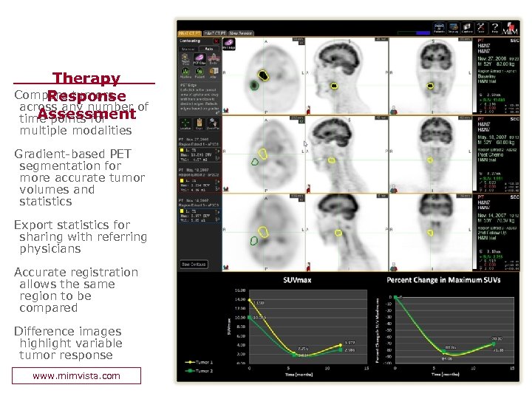Viewport: 532px width, 399px height.
Task: Click orientation figure icon in middle sagittal view
Action: pos(309,188)
